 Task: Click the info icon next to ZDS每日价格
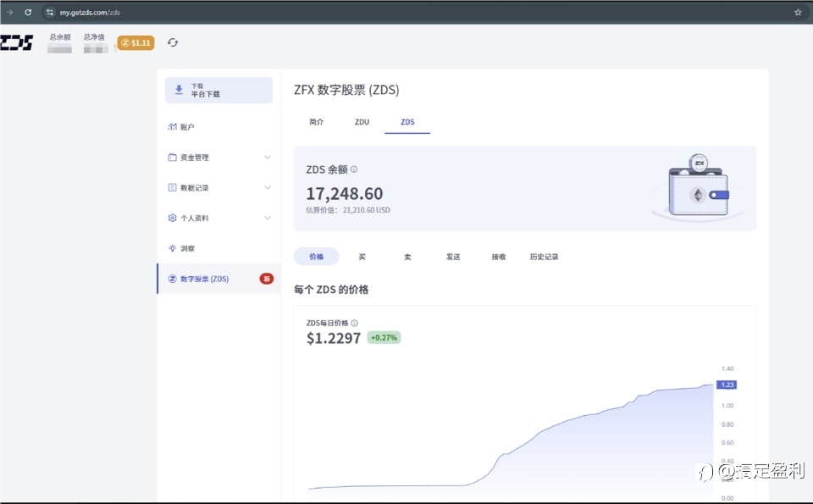(x=354, y=323)
